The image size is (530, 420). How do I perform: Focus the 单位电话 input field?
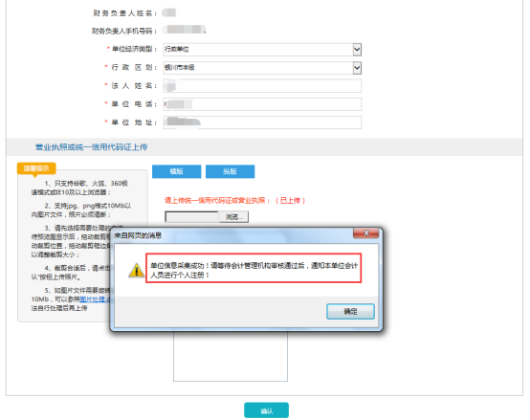pos(262,104)
